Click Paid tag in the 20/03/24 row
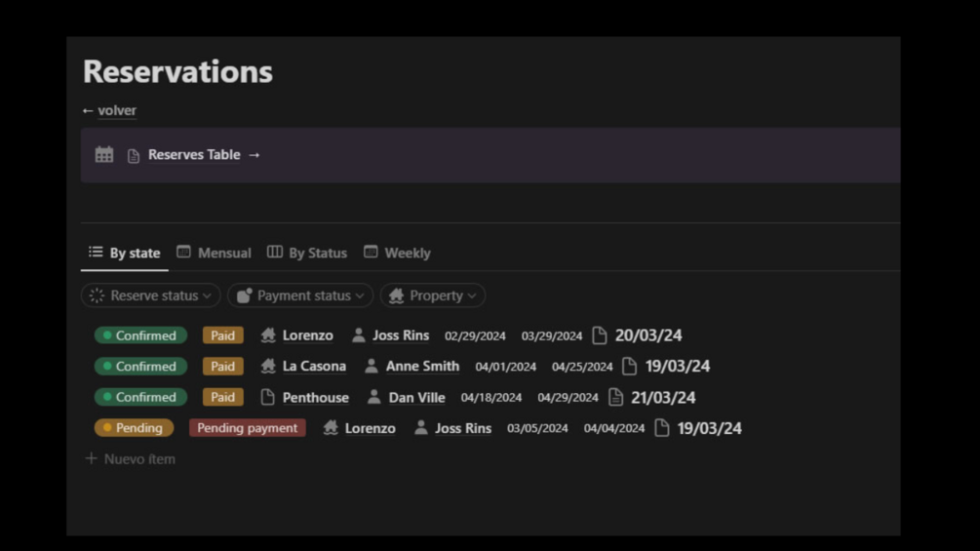980x551 pixels. 223,335
